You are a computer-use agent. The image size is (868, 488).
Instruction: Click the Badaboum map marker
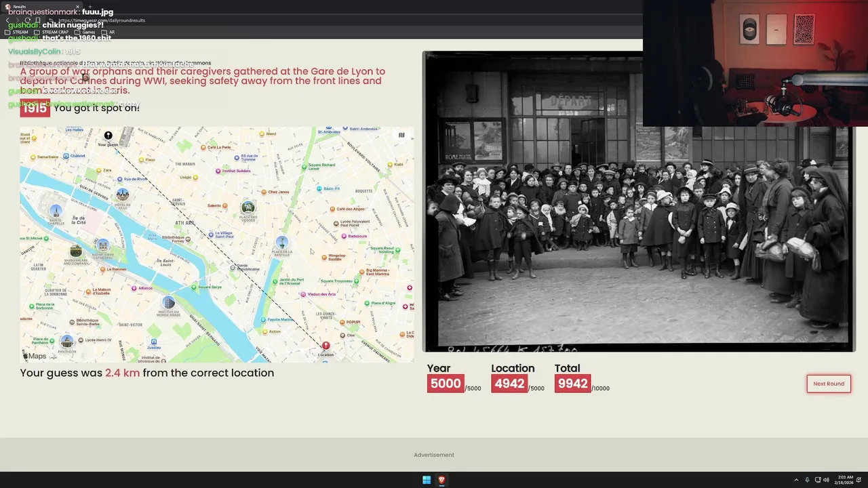click(344, 237)
